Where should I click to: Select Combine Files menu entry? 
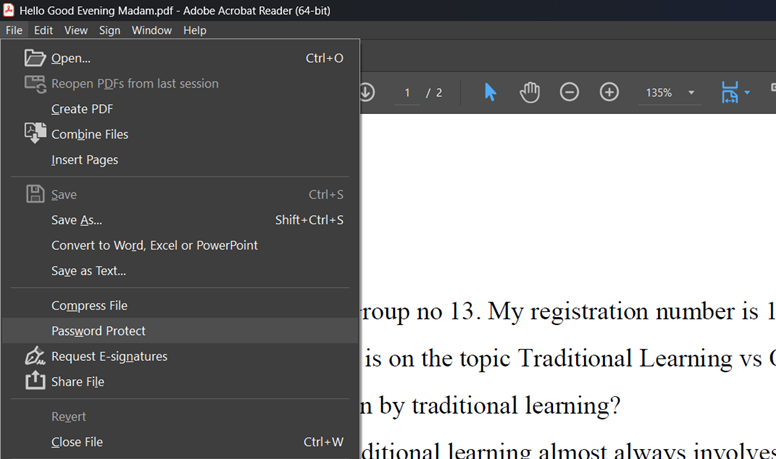[180, 134]
